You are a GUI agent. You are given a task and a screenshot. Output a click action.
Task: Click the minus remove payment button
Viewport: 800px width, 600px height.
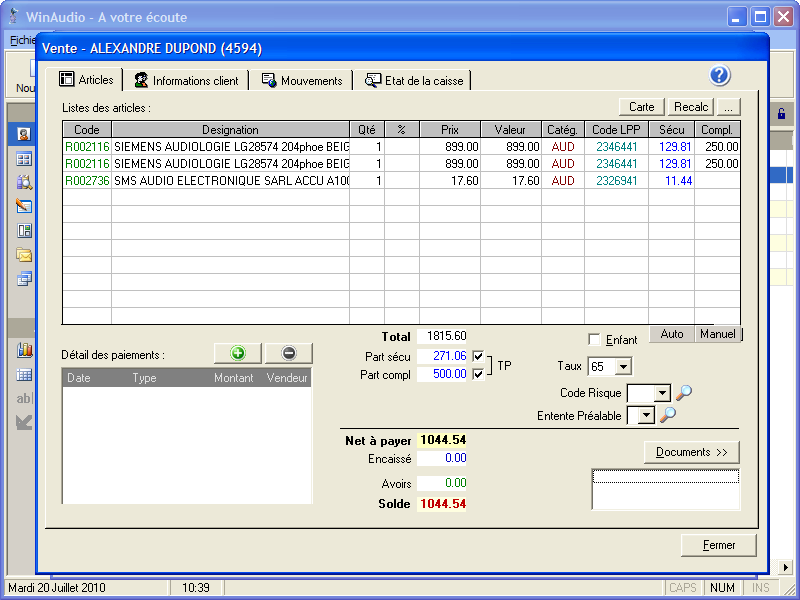pos(289,353)
